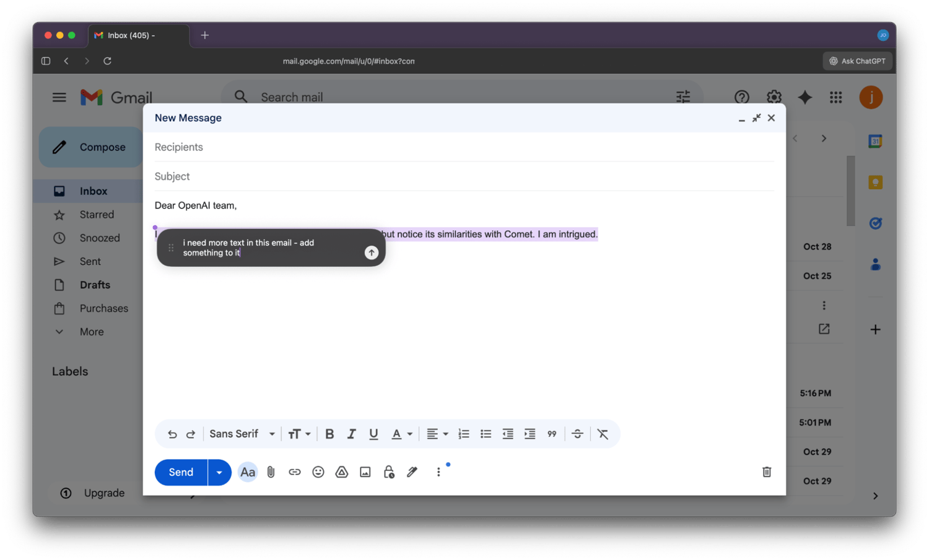The width and height of the screenshot is (929, 560).
Task: Remove formatting from the selected text
Action: (x=603, y=434)
